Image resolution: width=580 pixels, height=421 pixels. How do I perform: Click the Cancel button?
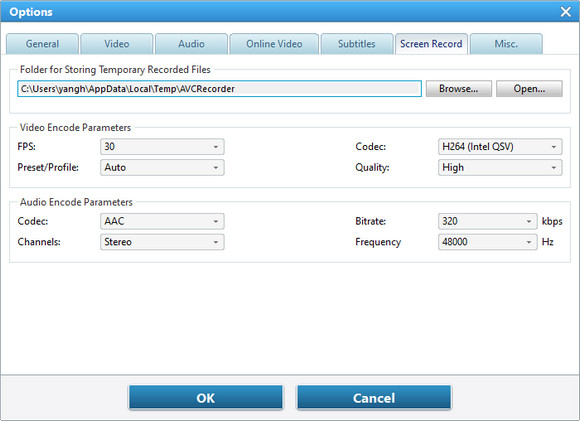click(x=374, y=398)
